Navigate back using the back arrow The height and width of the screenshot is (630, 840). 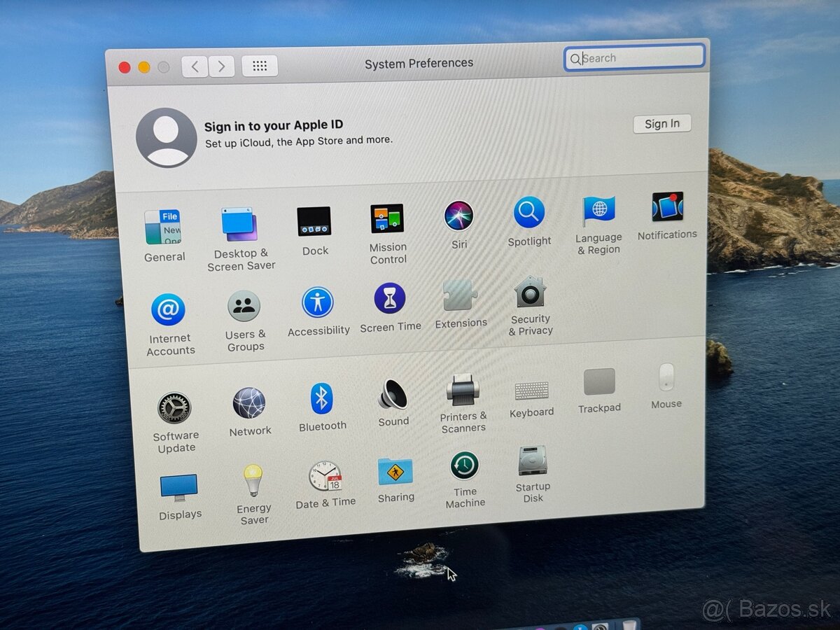click(x=195, y=66)
